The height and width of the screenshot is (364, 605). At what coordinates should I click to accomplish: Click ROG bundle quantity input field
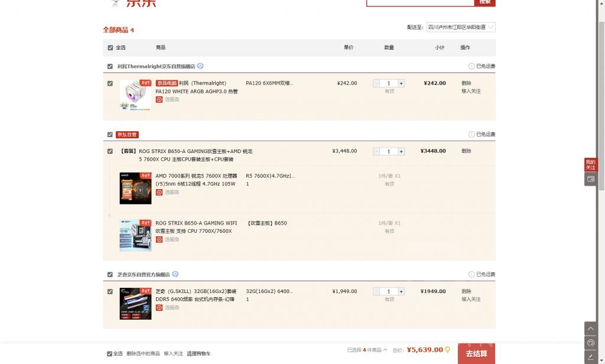coord(389,151)
